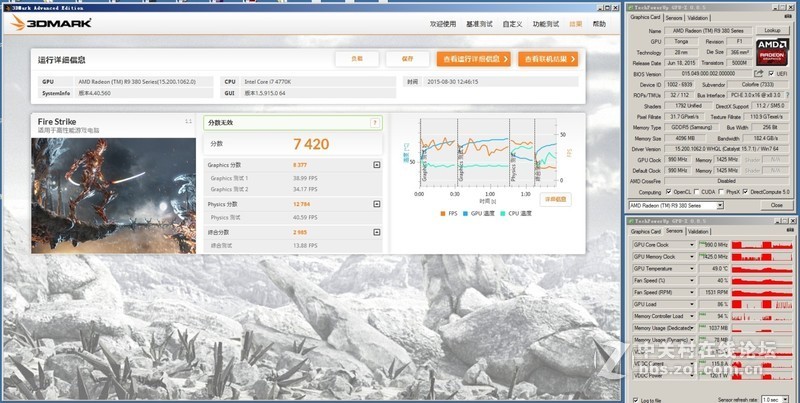This screenshot has width=800, height=403.
Task: Expand the Graphics 分数 details
Action: point(377,165)
